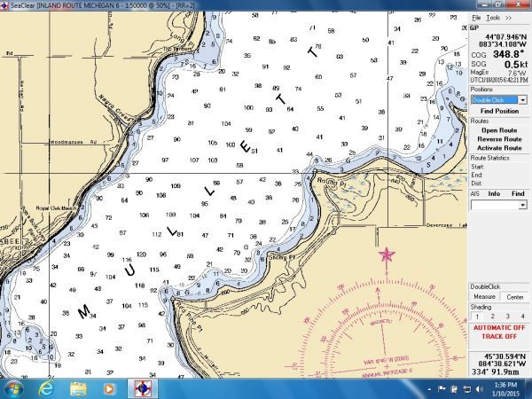Viewport: 532px width, 399px height.
Task: Click the SeaClear life-ring taskbar icon
Action: coord(141,388)
